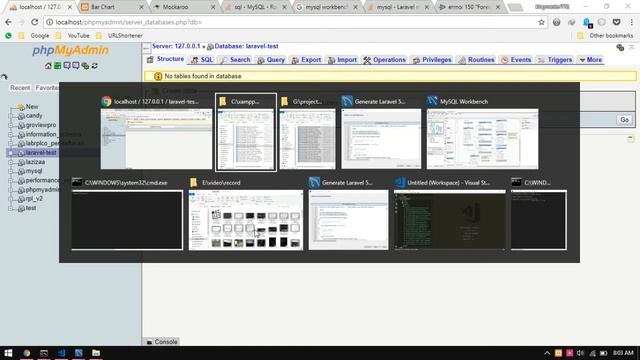Open the Triggers tab
This screenshot has height=360, width=640.
pyautogui.click(x=555, y=60)
